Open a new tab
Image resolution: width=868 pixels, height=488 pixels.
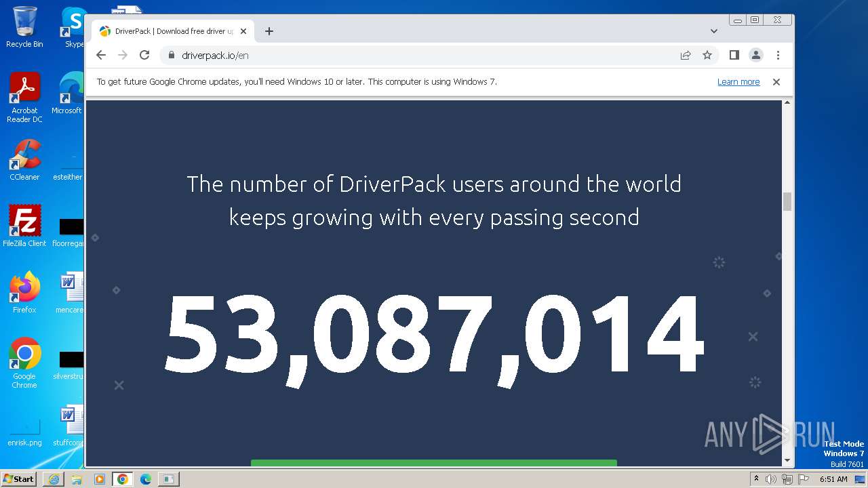(x=269, y=31)
